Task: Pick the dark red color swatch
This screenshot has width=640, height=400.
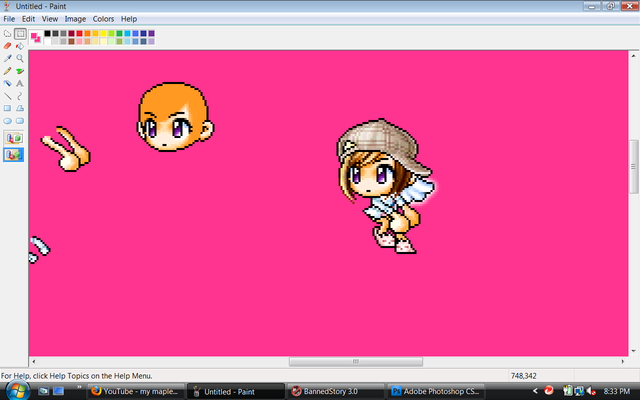Action: (71, 33)
